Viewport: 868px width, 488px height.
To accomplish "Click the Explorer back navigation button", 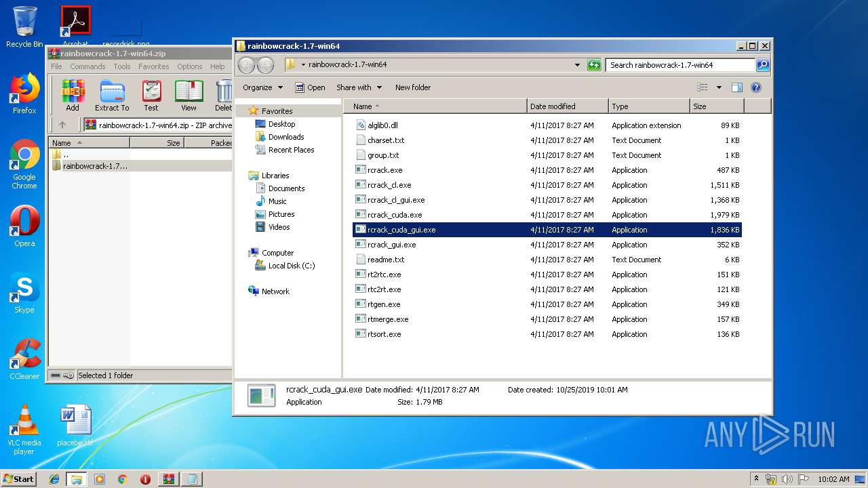I will click(247, 65).
